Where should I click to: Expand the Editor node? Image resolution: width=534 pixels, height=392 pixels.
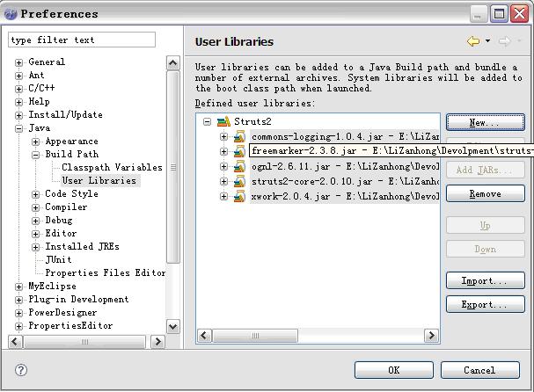[35, 234]
